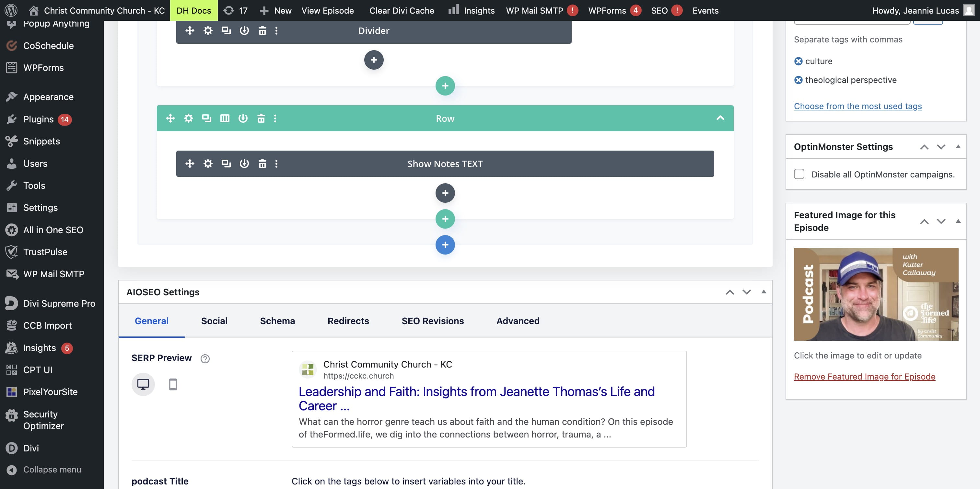Click the SERP preview title link
The image size is (980, 489).
click(x=477, y=399)
